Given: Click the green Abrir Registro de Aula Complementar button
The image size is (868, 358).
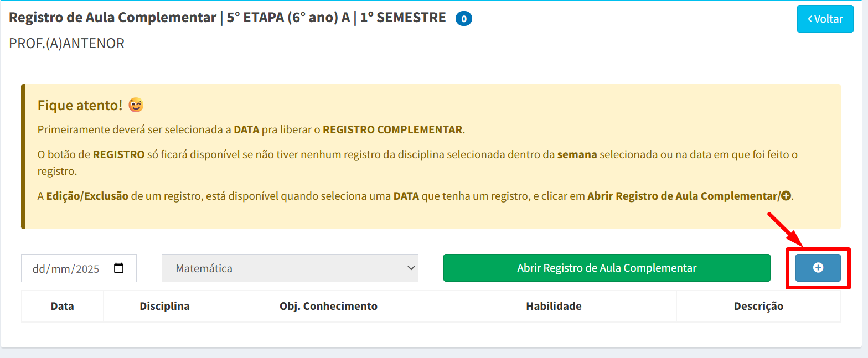Looking at the screenshot, I should click(x=607, y=268).
